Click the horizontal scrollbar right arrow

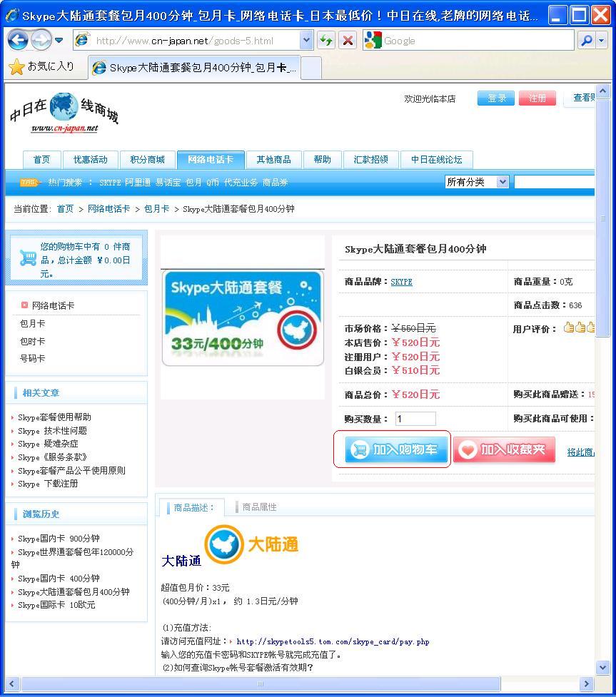coord(587,683)
